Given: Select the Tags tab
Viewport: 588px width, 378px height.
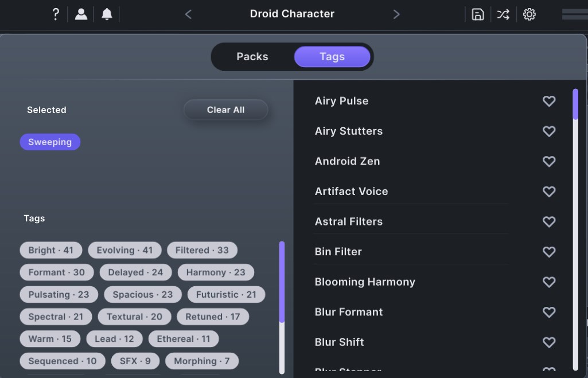Looking at the screenshot, I should pyautogui.click(x=332, y=57).
